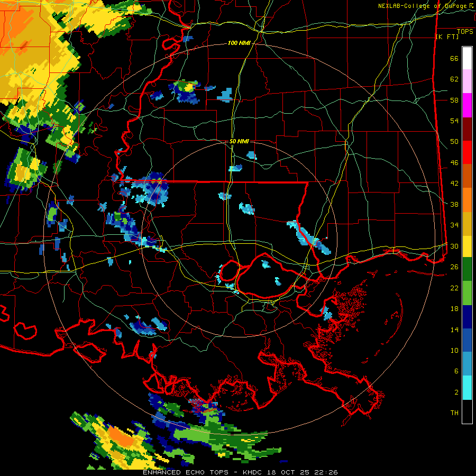The height and width of the screenshot is (476, 476).
Task: Click the '50 NMI' range ring label
Action: [239, 141]
